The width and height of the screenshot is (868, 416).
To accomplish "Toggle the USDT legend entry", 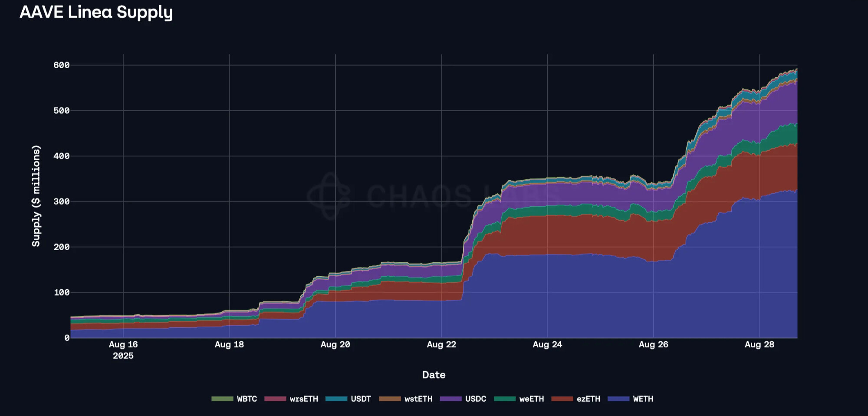I will pyautogui.click(x=349, y=399).
